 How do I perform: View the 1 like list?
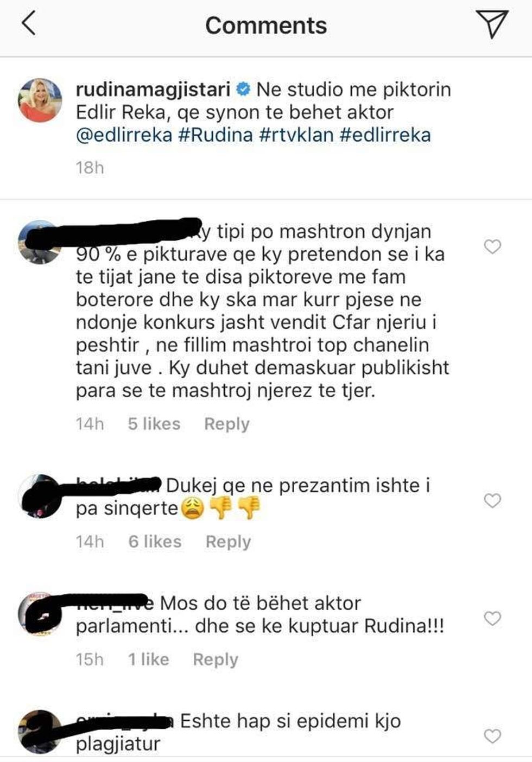tap(149, 659)
